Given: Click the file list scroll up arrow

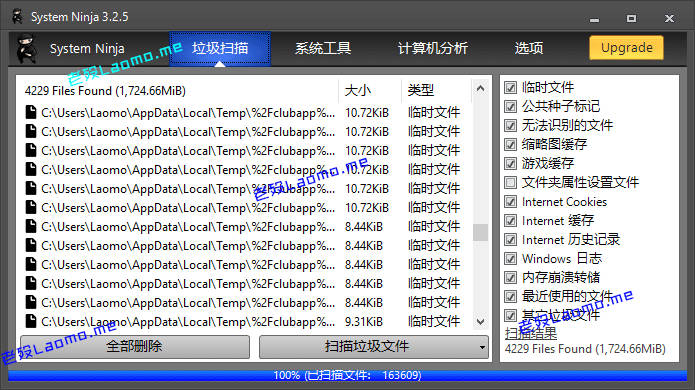Looking at the screenshot, I should click(x=480, y=88).
